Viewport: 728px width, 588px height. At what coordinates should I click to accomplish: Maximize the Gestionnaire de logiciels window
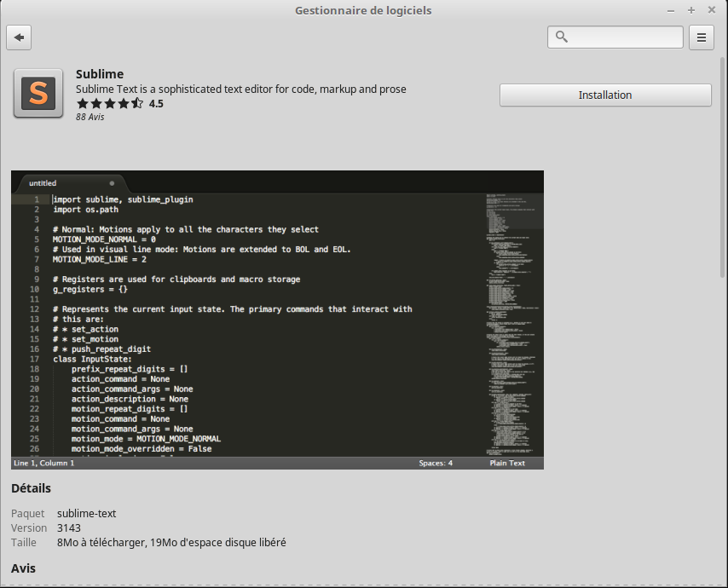[x=691, y=10]
